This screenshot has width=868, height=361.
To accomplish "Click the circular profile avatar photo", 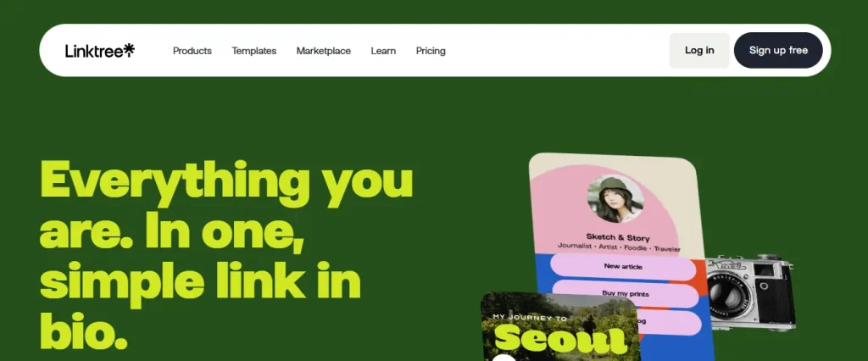I will tap(615, 199).
